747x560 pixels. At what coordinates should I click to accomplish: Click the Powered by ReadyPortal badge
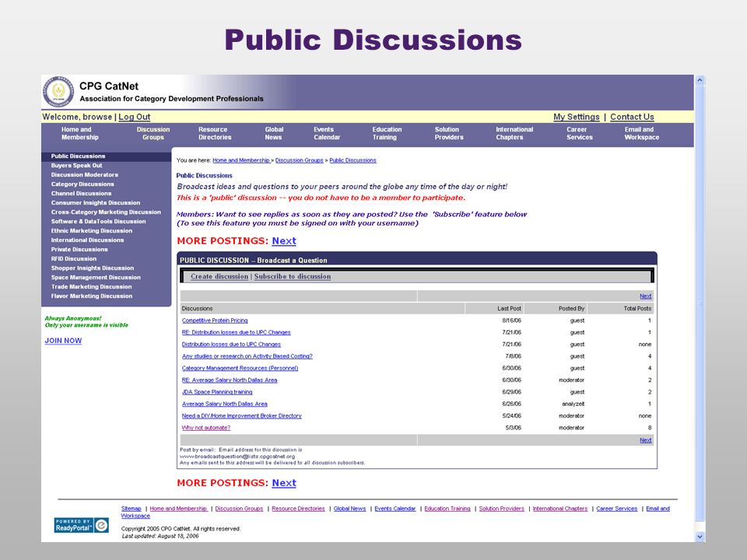(81, 525)
